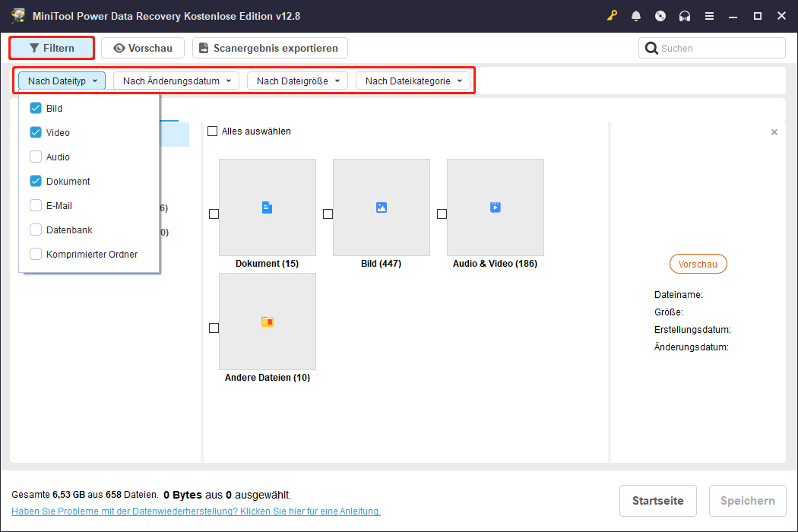The width and height of the screenshot is (798, 532).
Task: Click the Erstellungsdatum: label
Action: pos(692,329)
